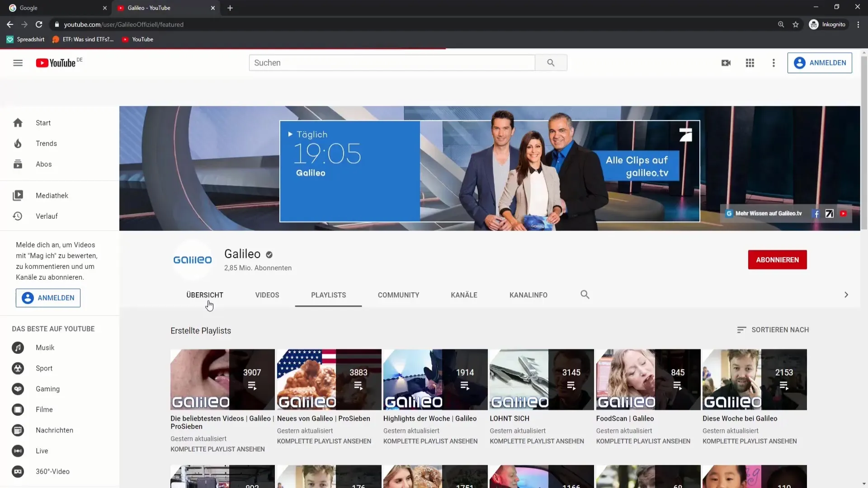868x488 pixels.
Task: Open FoodScan | Galileo playlist thumbnail
Action: [648, 380]
